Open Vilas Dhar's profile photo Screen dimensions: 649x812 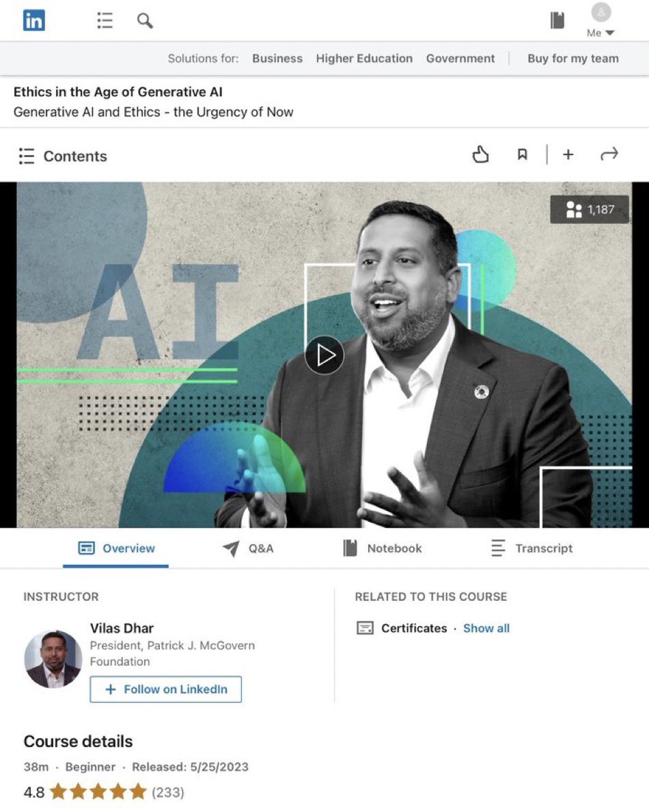point(53,659)
